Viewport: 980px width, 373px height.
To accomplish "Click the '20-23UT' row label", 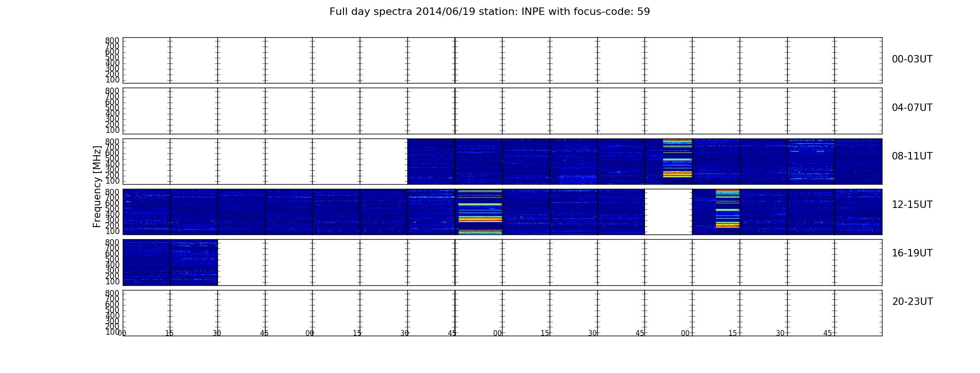I will click(912, 302).
